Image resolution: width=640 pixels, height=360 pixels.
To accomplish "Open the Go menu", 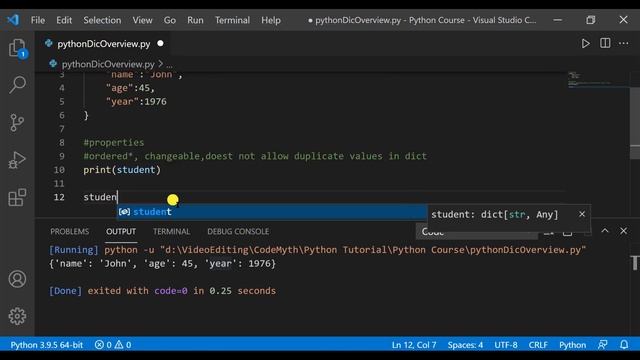I will coord(170,20).
